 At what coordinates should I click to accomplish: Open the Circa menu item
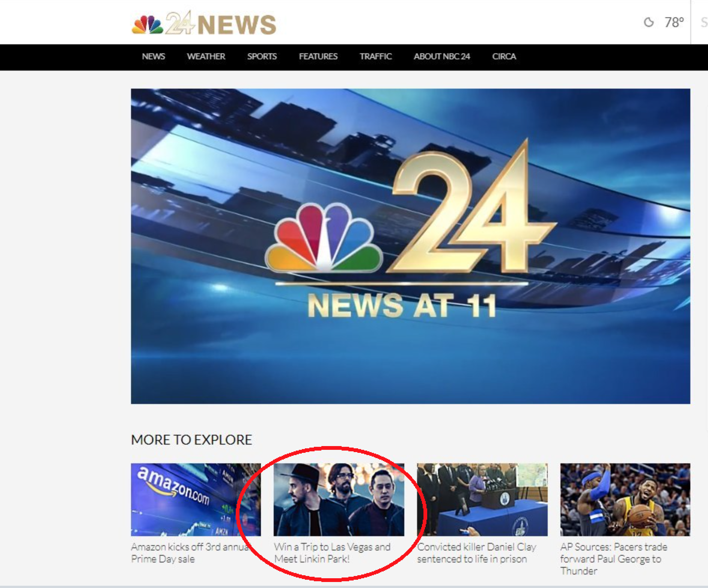coord(504,56)
